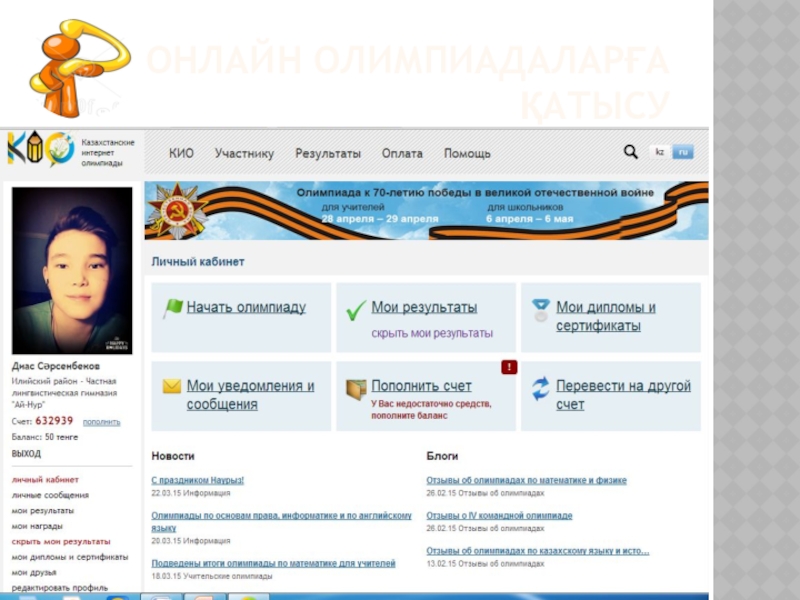
Task: Click the KIO site logo
Action: point(41,149)
